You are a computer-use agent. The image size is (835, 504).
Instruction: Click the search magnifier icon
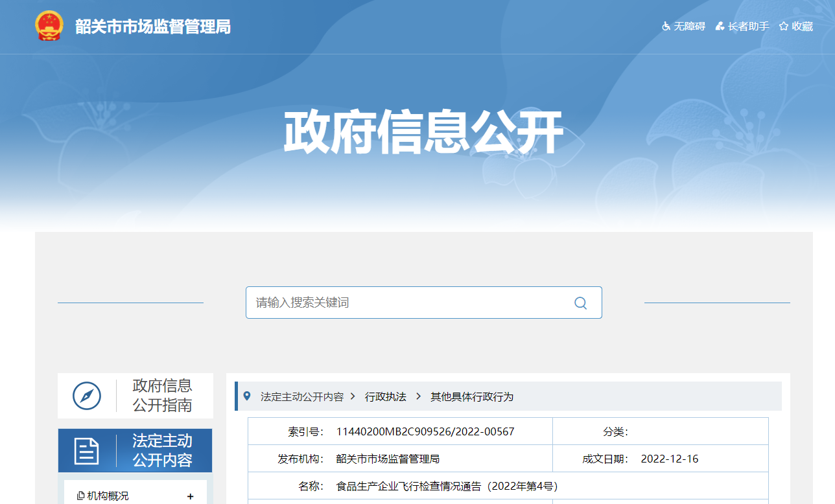point(580,303)
